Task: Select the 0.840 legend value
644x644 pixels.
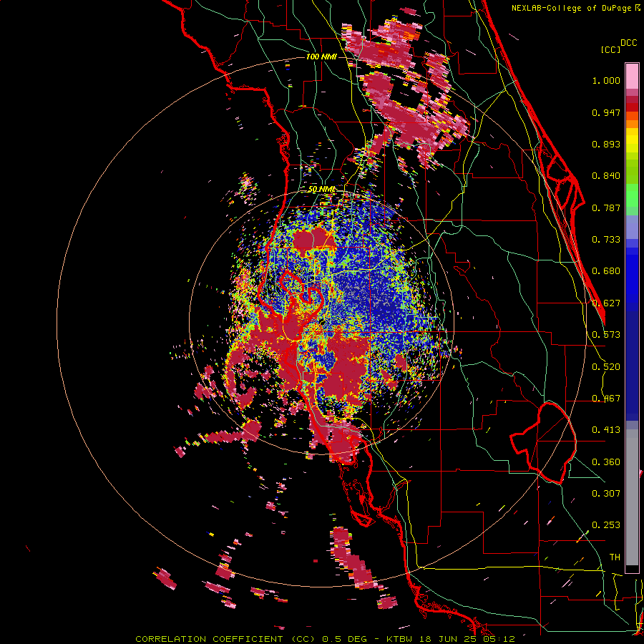Action: point(606,176)
